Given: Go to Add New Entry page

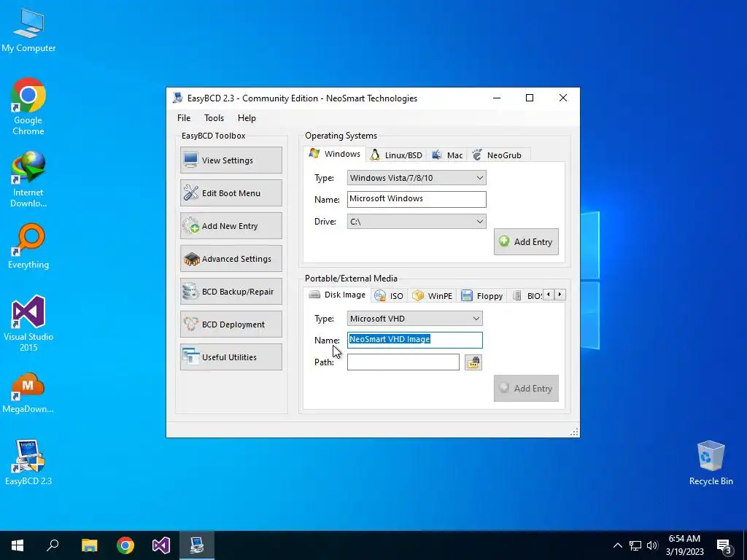Looking at the screenshot, I should (x=231, y=226).
